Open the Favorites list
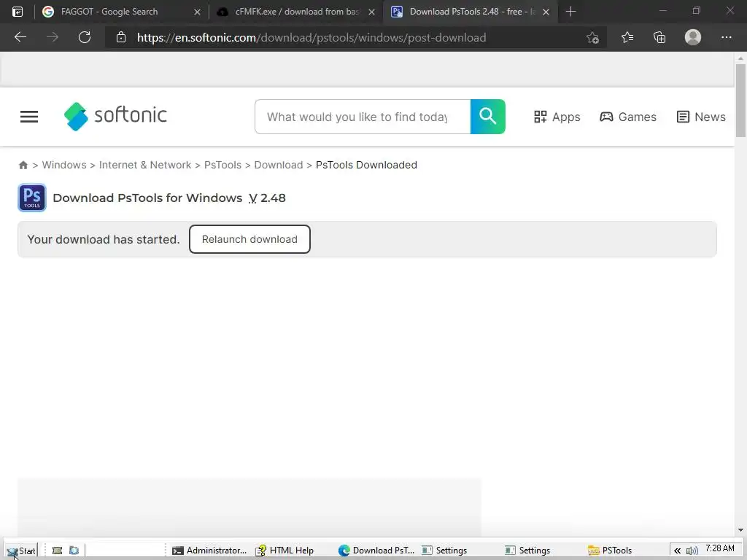747x560 pixels. pyautogui.click(x=627, y=37)
